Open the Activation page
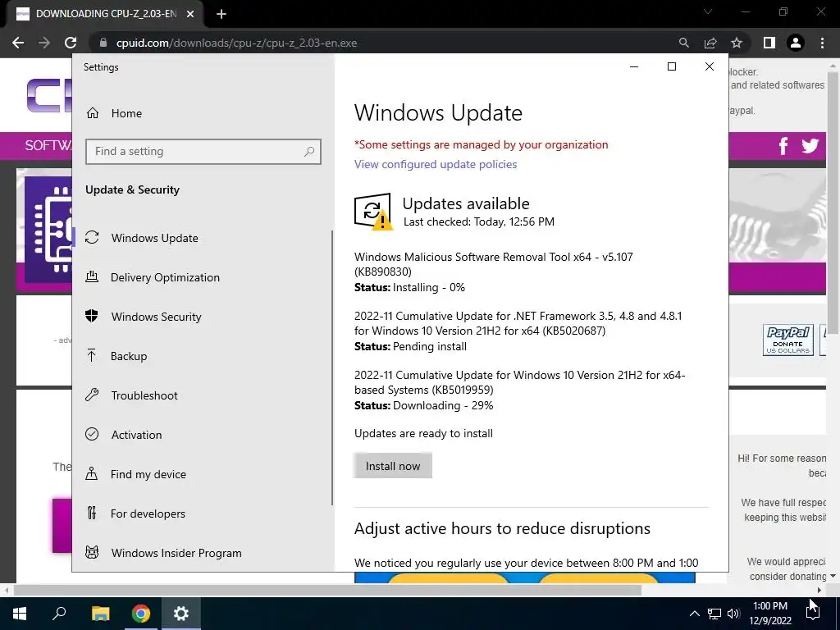Image resolution: width=840 pixels, height=630 pixels. tap(136, 435)
